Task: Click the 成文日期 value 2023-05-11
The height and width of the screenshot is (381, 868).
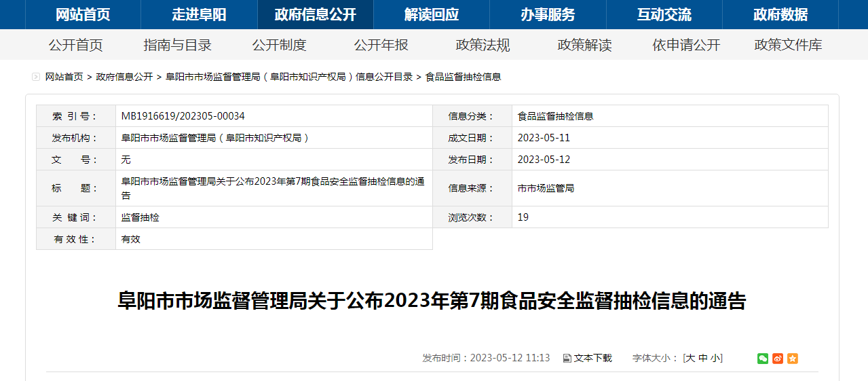Action: click(x=544, y=138)
